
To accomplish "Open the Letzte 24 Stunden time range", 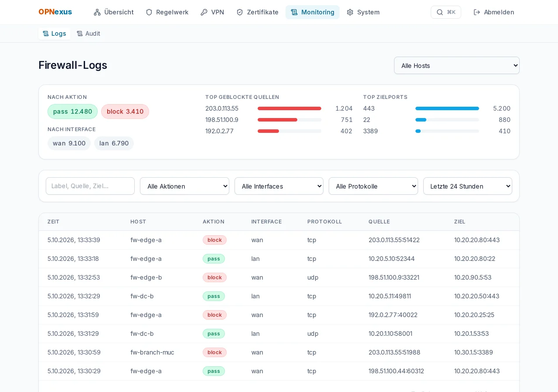I will click(468, 186).
